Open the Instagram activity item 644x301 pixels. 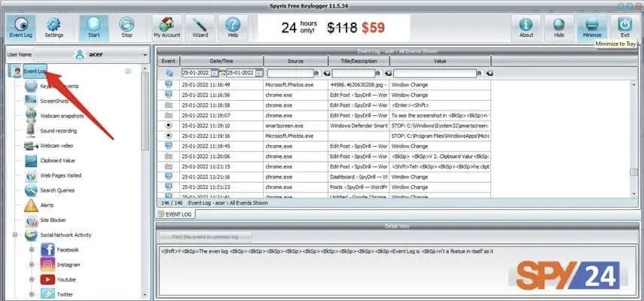point(61,264)
